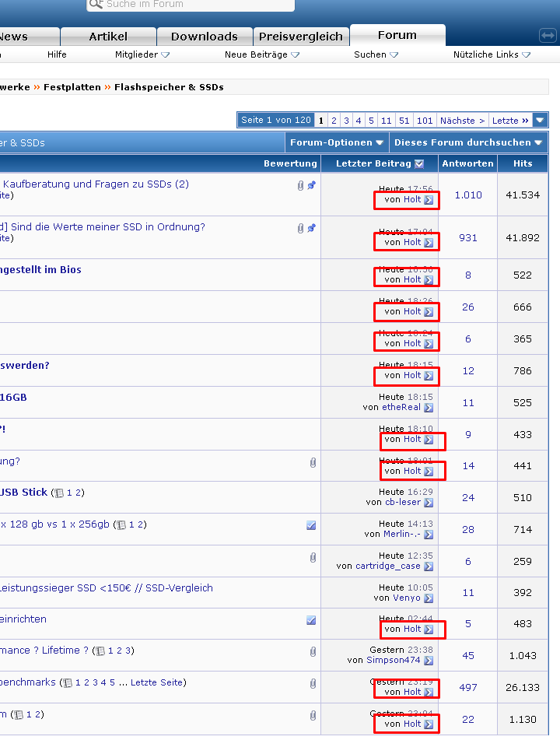Go to last post in 497 replies row
This screenshot has height=747, width=560.
[429, 693]
